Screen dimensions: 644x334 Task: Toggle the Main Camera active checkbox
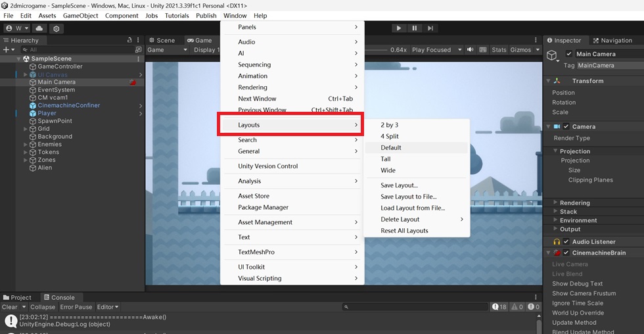[x=569, y=54]
